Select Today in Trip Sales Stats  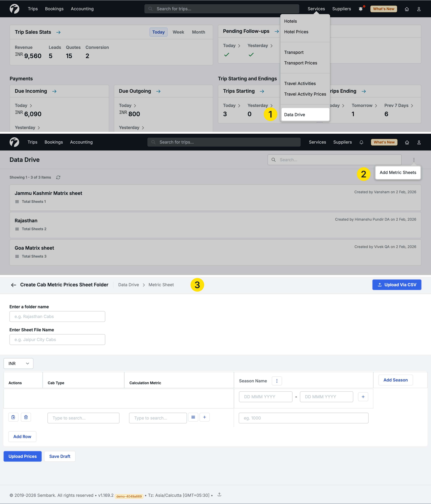[x=158, y=32]
